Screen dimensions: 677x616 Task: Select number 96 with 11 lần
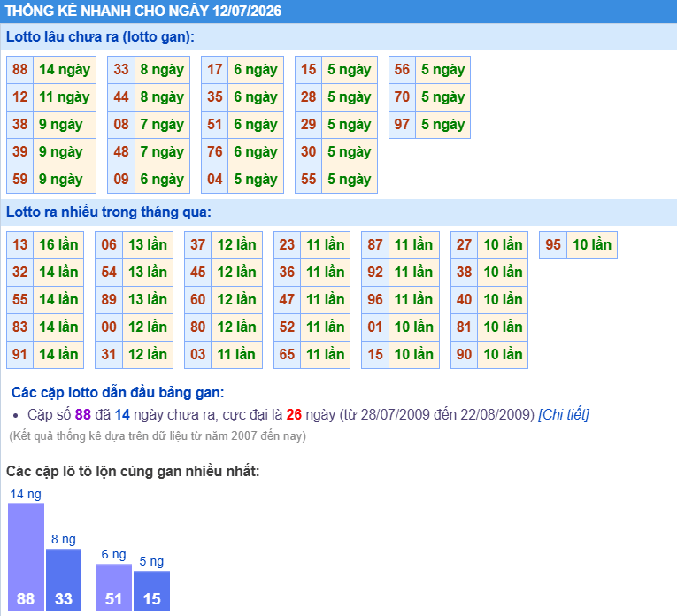pos(375,299)
